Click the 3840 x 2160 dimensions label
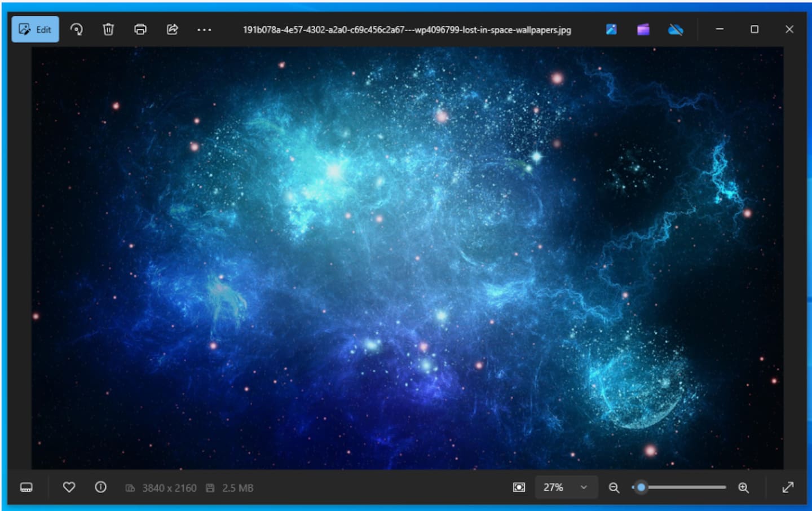The height and width of the screenshot is (511, 812). (x=169, y=488)
